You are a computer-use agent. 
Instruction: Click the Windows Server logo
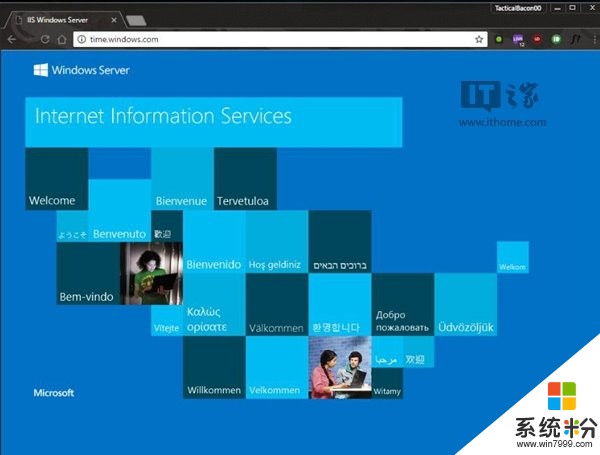pos(81,70)
